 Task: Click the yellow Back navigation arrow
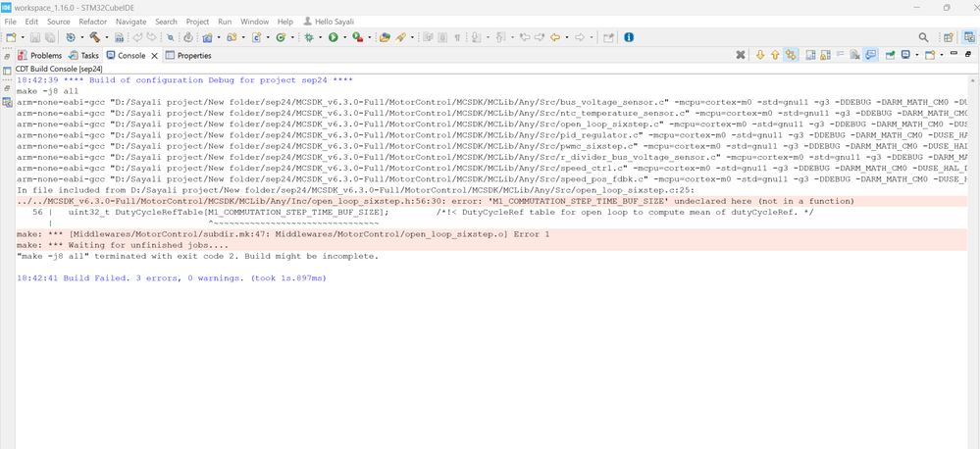click(x=554, y=37)
